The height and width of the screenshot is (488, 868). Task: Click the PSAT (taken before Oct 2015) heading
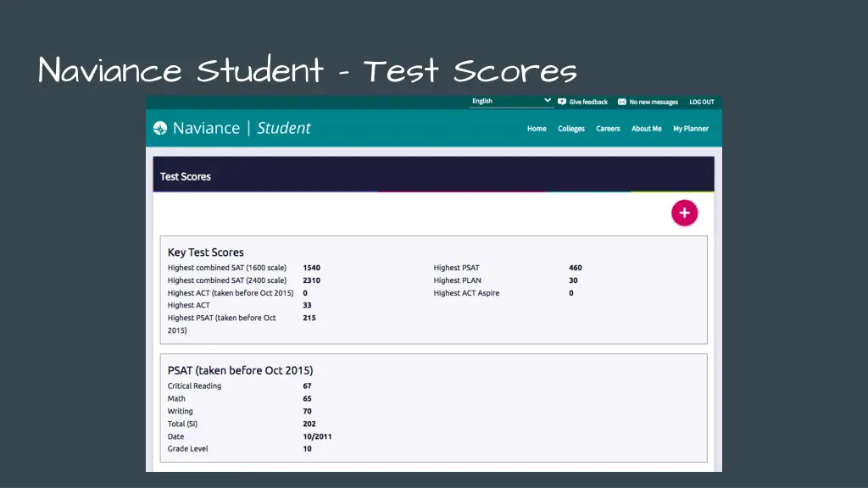pyautogui.click(x=240, y=371)
